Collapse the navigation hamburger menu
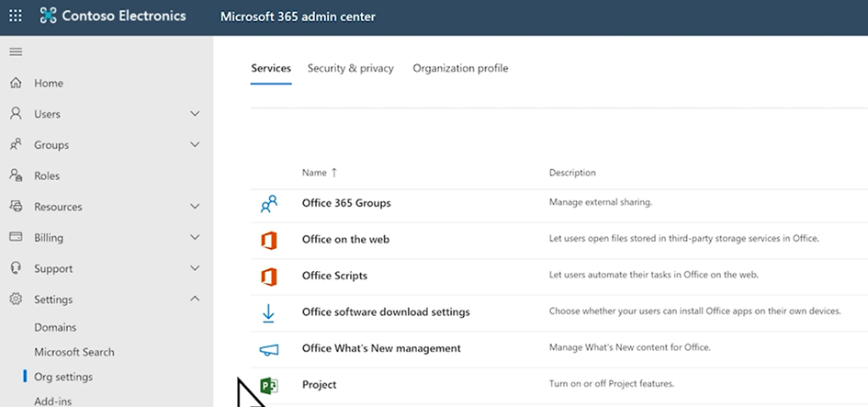 pyautogui.click(x=16, y=51)
